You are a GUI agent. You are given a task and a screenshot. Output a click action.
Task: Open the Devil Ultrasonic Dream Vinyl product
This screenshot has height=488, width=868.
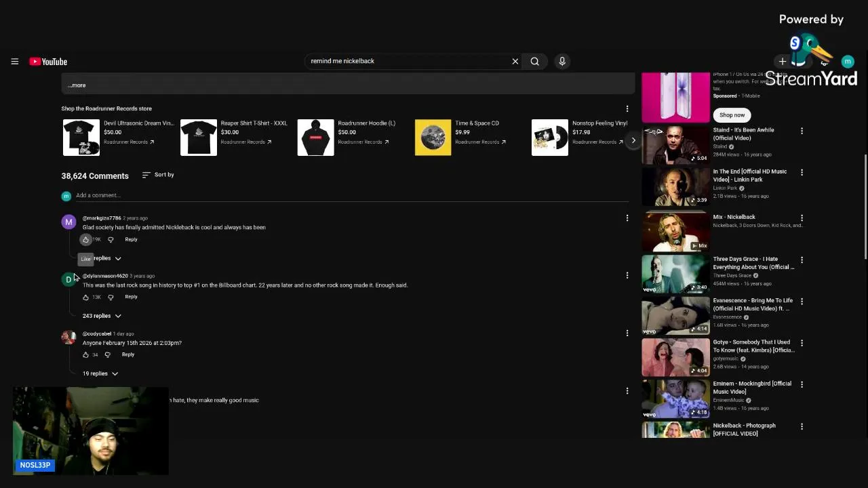tap(119, 137)
